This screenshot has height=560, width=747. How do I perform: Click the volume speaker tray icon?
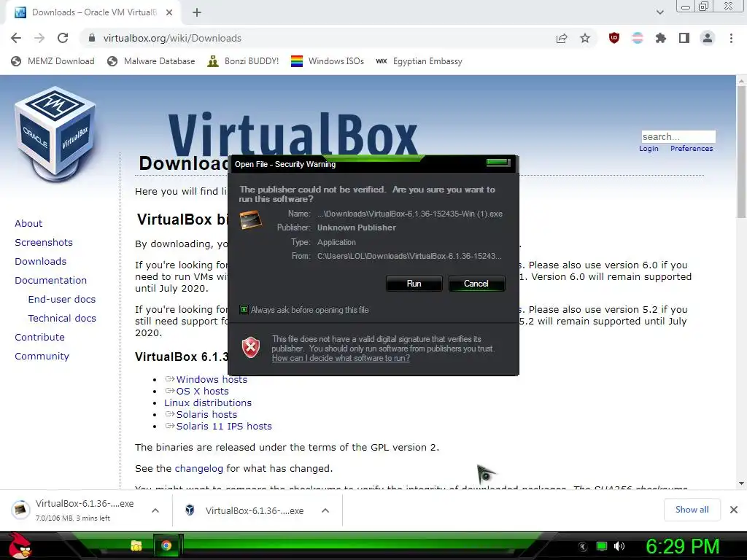[619, 546]
